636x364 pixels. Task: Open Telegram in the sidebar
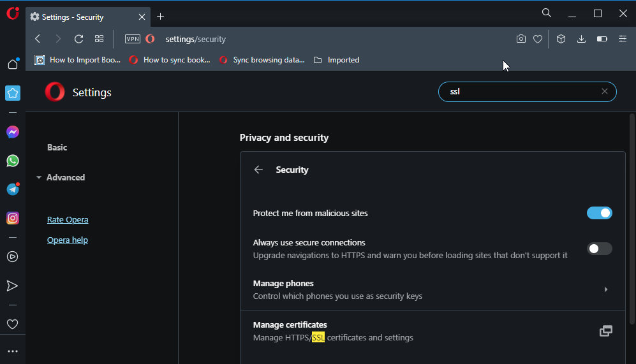coord(13,189)
